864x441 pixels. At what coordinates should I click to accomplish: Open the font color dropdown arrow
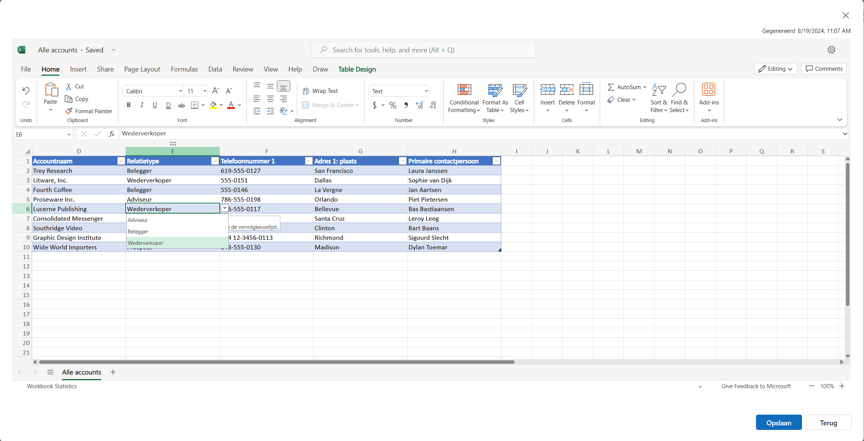(239, 105)
